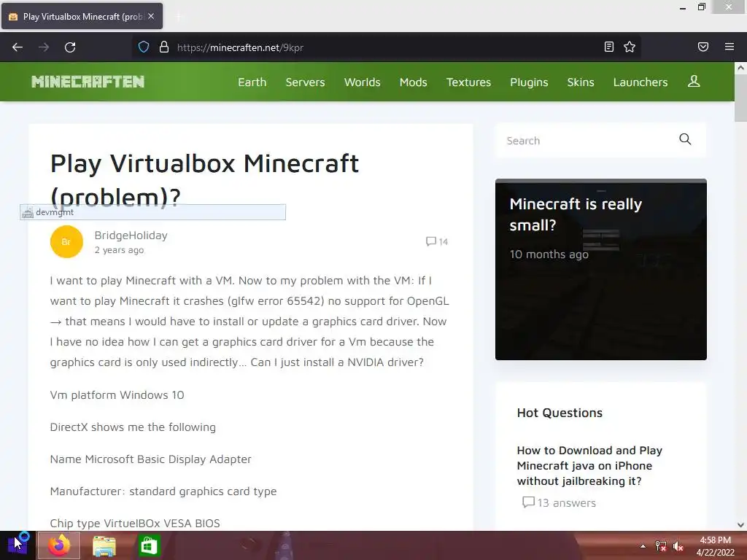Go back to the previous page
Viewport: 747px width, 560px height.
tap(18, 47)
